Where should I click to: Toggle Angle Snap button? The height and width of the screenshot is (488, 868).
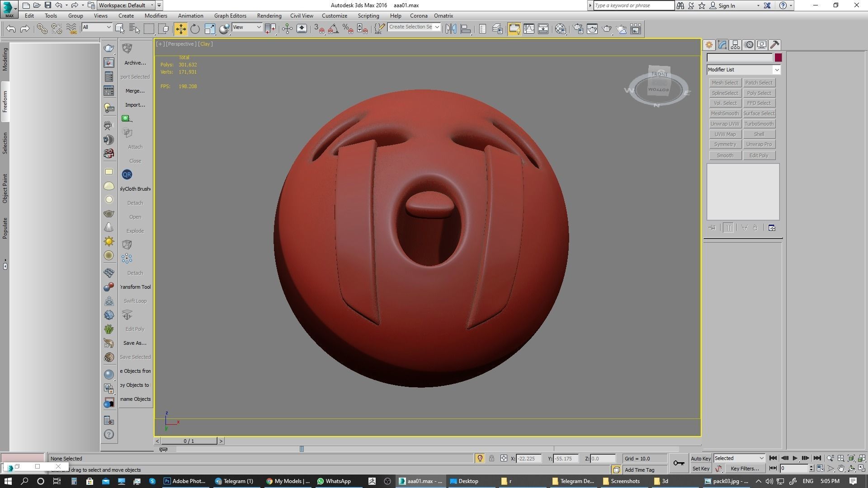333,29
